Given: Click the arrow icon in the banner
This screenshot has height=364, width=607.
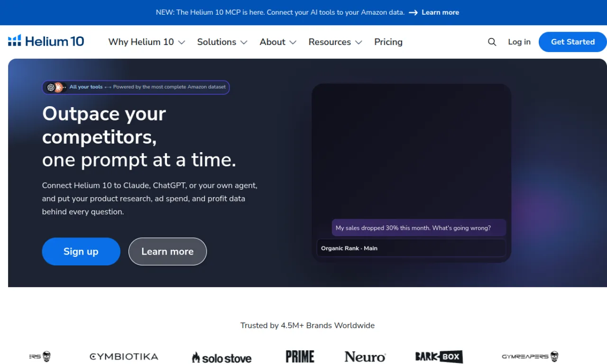Looking at the screenshot, I should point(414,12).
